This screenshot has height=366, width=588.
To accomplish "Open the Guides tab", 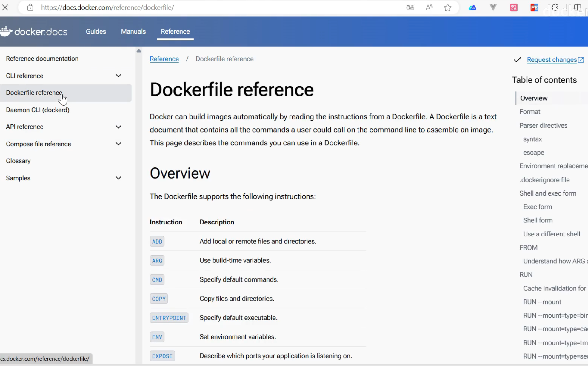I will (96, 32).
